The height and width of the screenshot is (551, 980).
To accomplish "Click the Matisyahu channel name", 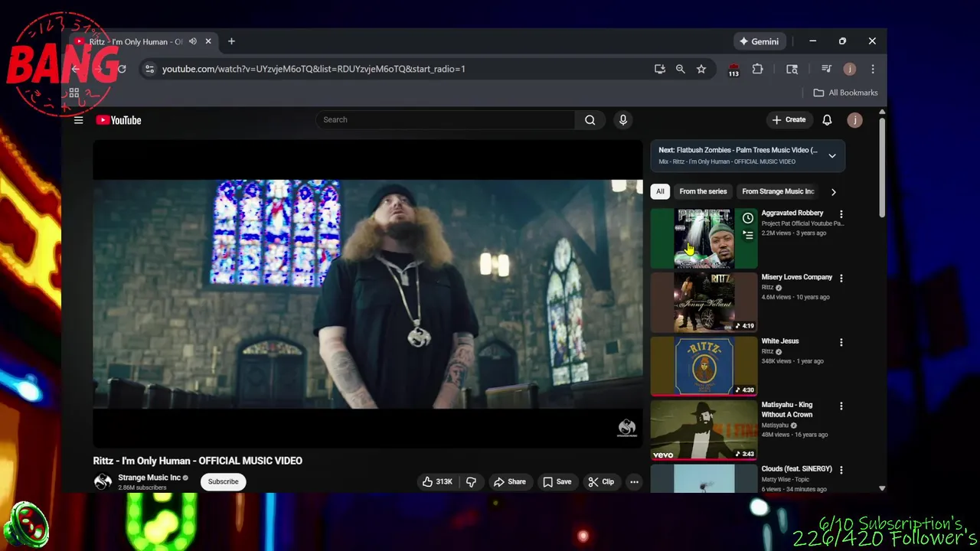I will (x=775, y=425).
